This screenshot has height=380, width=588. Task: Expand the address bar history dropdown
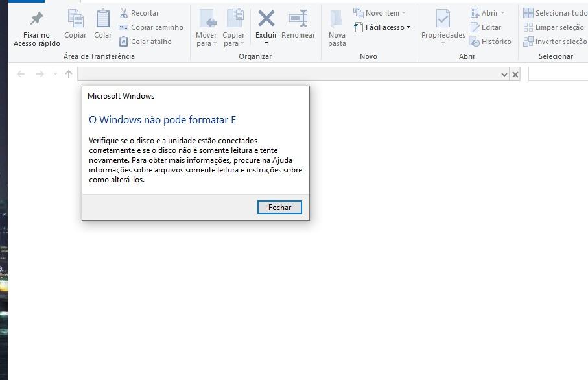coord(504,75)
